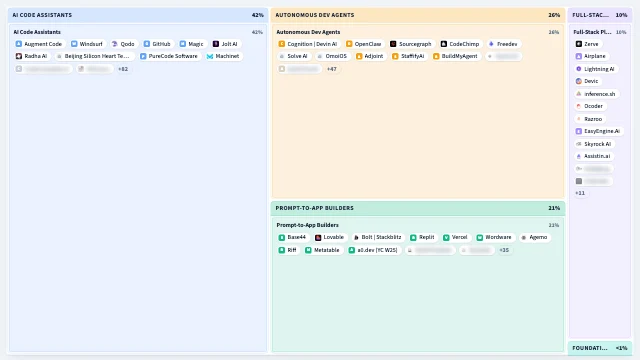
Task: Open the AI CODE ASSISTANTS category header
Action: 138,15
